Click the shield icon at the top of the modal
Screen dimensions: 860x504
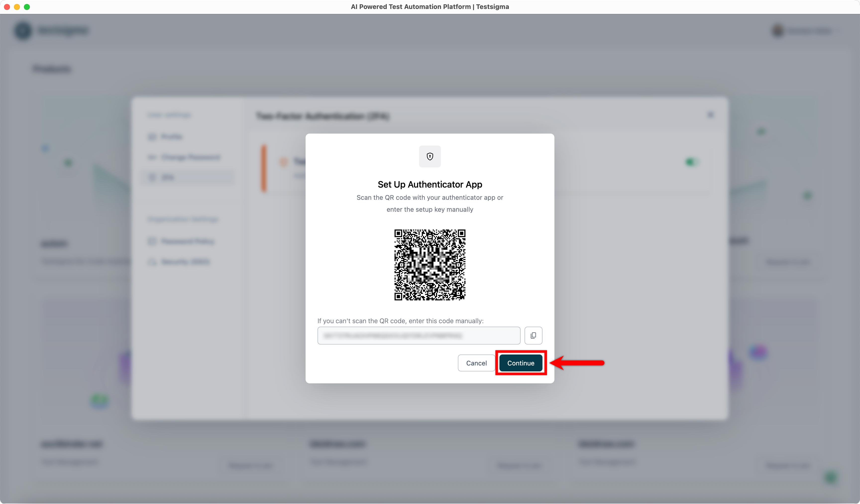click(x=430, y=157)
